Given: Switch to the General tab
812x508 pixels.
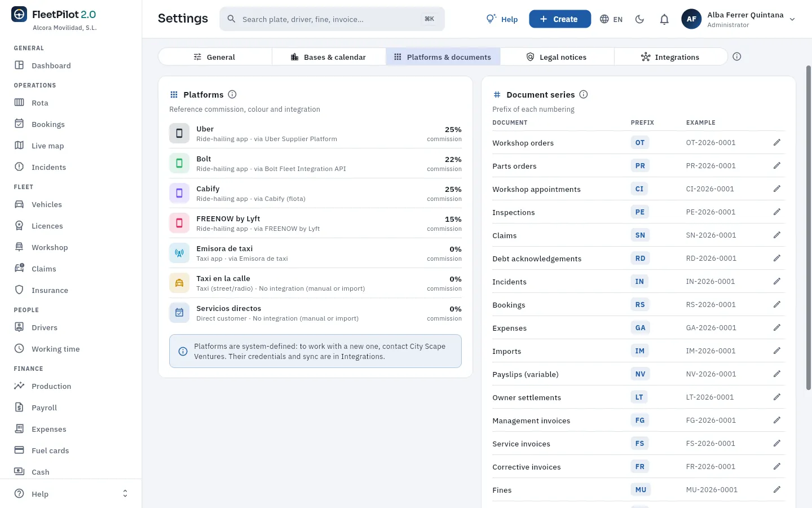Looking at the screenshot, I should (215, 57).
